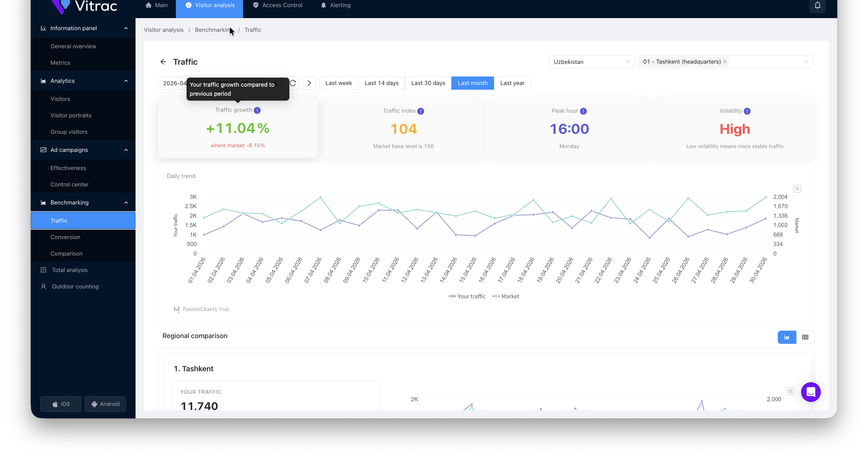Open Metrics in sidebar
This screenshot has height=459, width=868.
(x=83, y=63)
